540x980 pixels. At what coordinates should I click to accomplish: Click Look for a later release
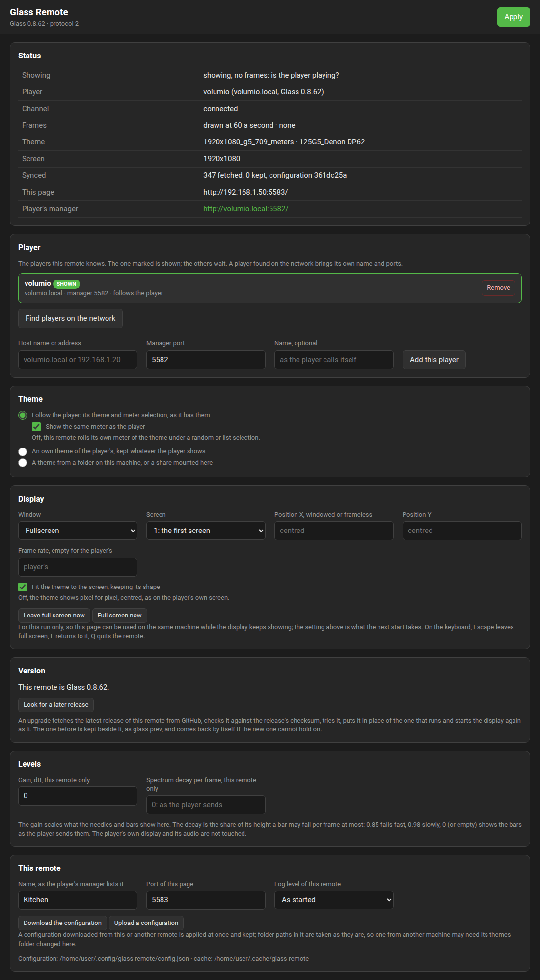coord(56,705)
